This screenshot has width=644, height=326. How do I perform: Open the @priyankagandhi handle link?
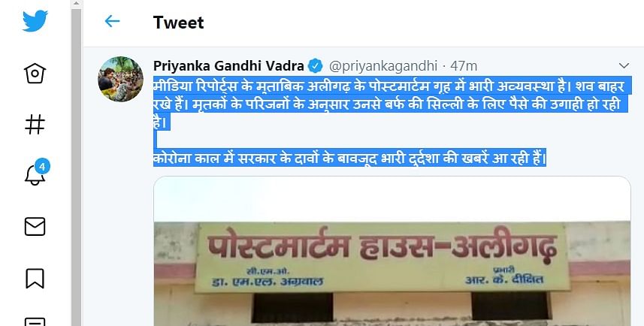point(382,66)
